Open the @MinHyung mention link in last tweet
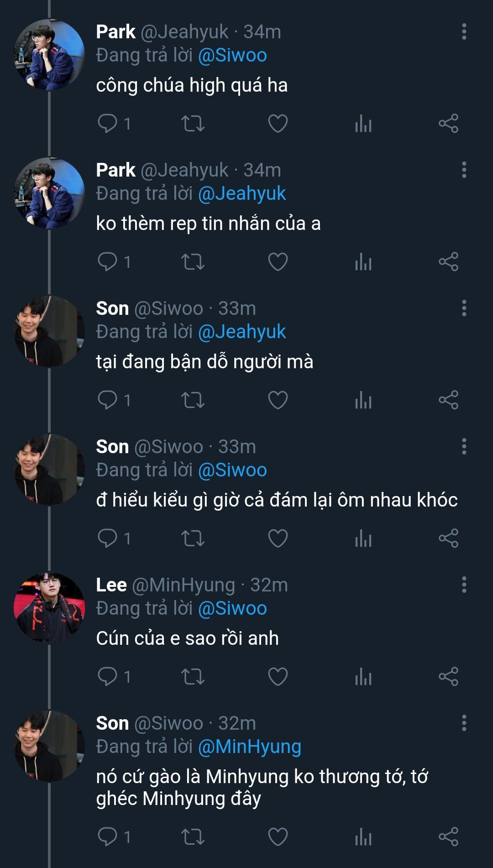493x868 pixels. click(250, 747)
